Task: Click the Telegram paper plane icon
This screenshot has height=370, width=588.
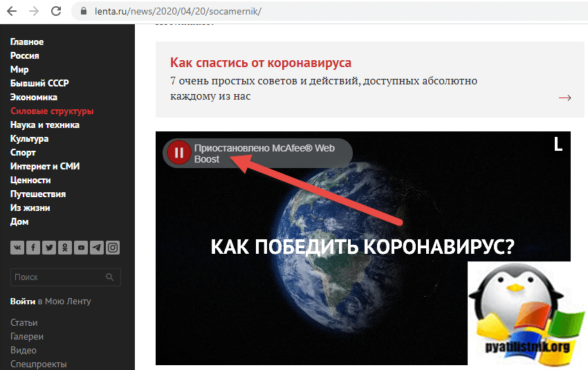Action: tap(97, 247)
